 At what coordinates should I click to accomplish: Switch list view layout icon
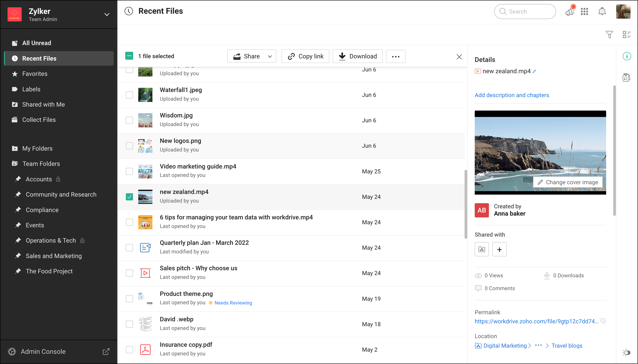click(x=626, y=34)
